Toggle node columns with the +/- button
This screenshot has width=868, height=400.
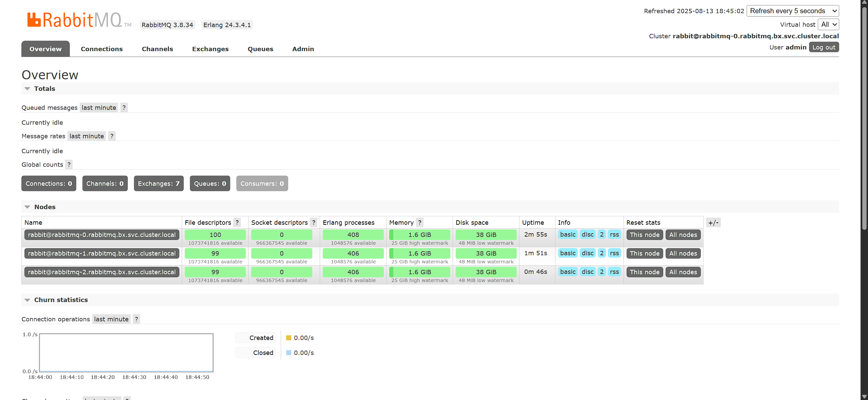point(713,223)
